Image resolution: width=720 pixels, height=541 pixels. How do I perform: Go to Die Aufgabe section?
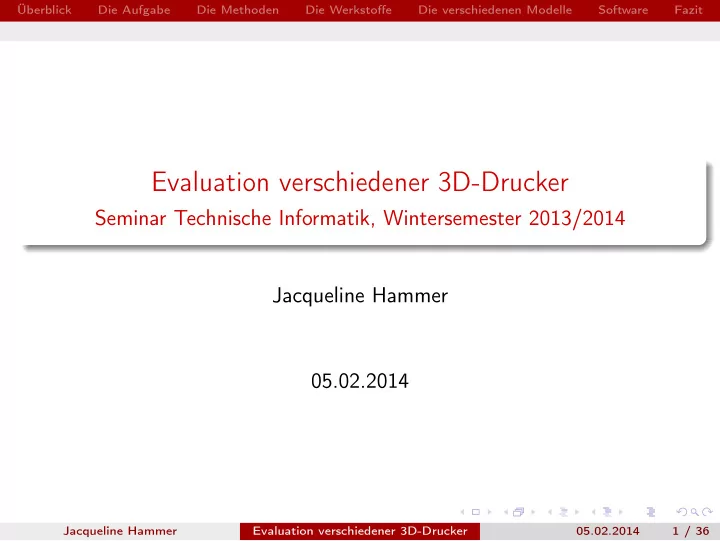click(x=134, y=10)
